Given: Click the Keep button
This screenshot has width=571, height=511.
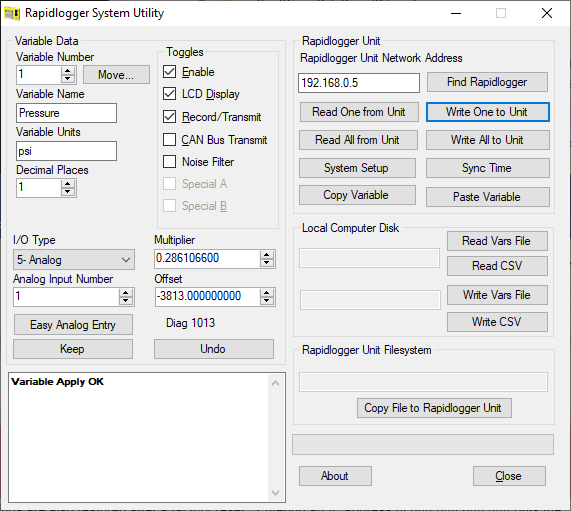Looking at the screenshot, I should 73,349.
